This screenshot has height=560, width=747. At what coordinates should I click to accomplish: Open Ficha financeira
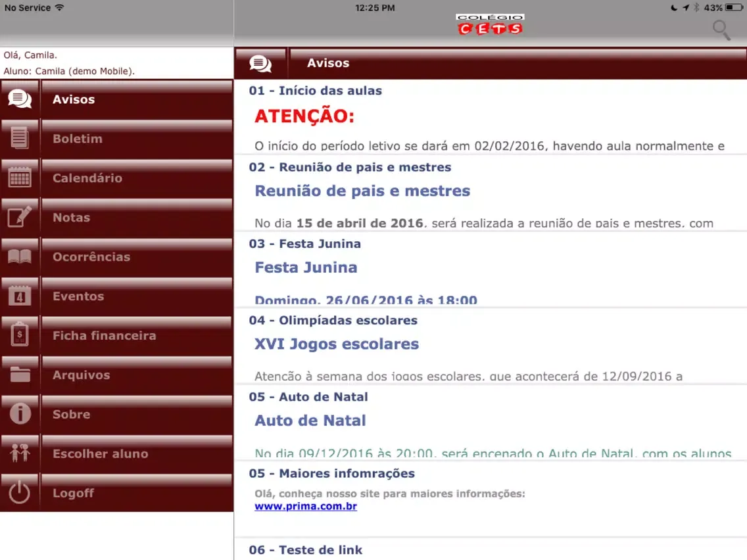click(x=117, y=335)
